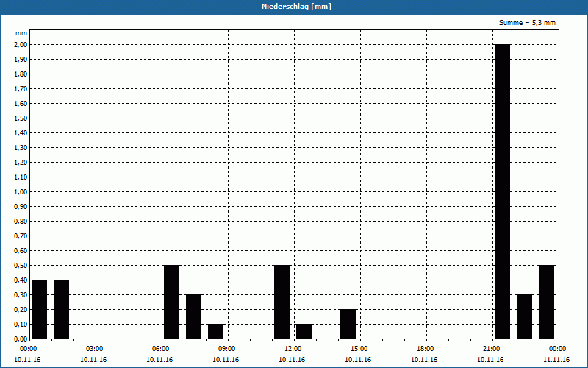Screen dimensions: 588x368
Task: Click the Niederschlag [mm] chart title
Action: tap(296, 7)
